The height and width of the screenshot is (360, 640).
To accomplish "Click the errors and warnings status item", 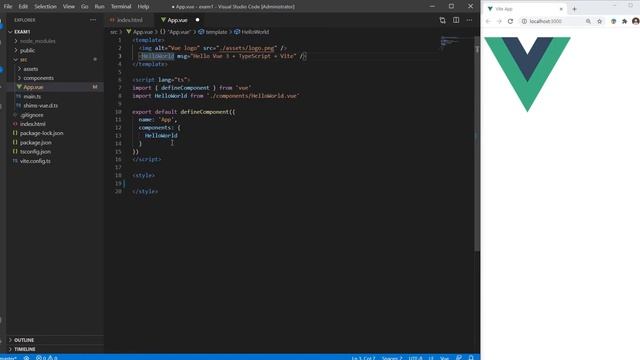I will (47, 358).
